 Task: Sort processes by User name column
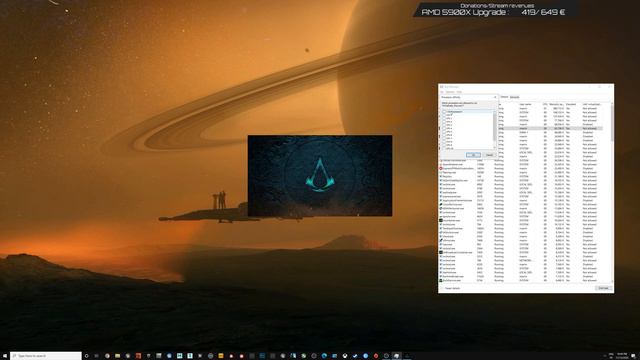click(525, 104)
